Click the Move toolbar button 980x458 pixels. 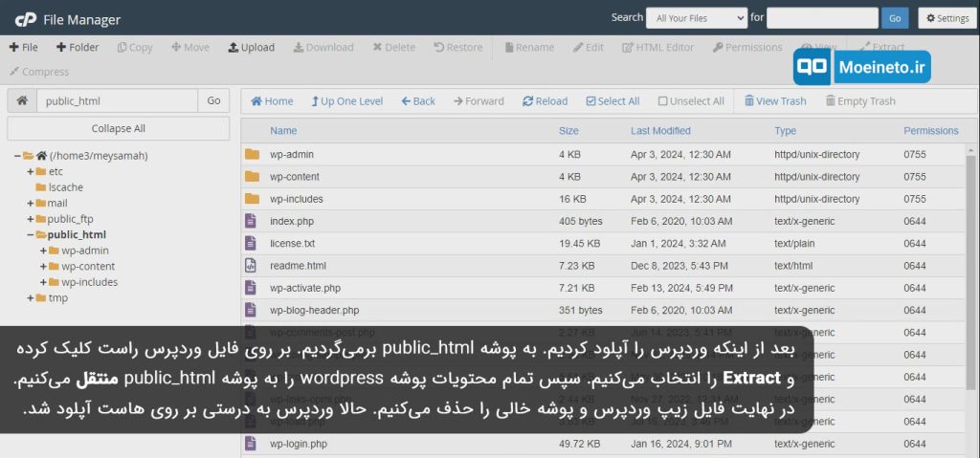pyautogui.click(x=190, y=48)
